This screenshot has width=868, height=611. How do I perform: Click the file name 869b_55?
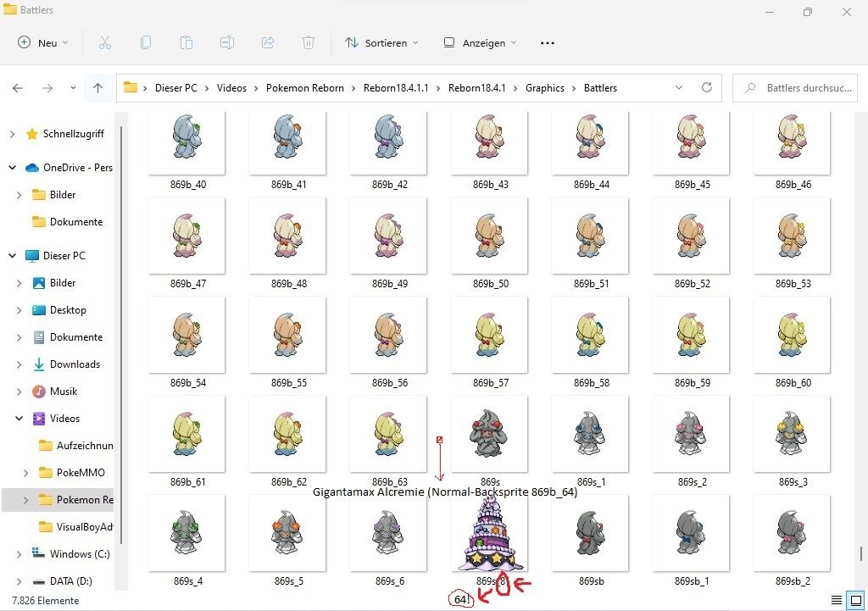click(288, 383)
